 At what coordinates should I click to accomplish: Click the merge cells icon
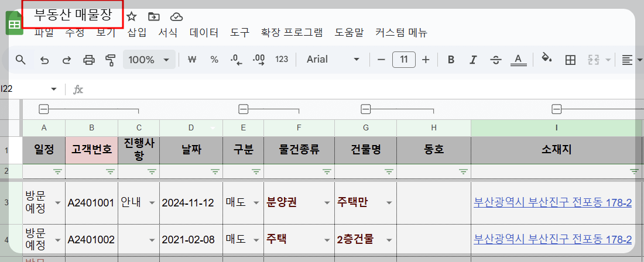click(x=594, y=60)
